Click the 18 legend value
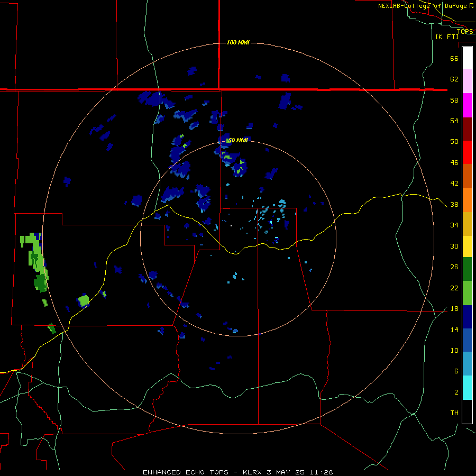 454,309
